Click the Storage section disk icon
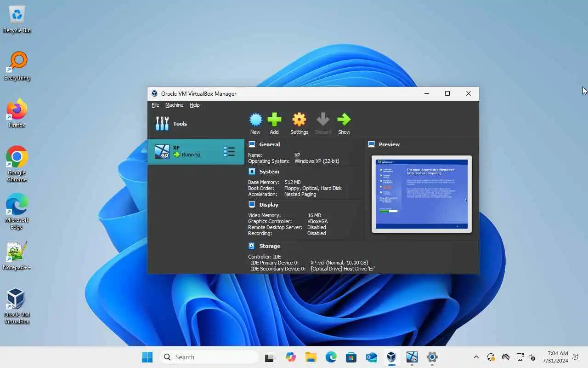The image size is (588, 368). point(252,246)
